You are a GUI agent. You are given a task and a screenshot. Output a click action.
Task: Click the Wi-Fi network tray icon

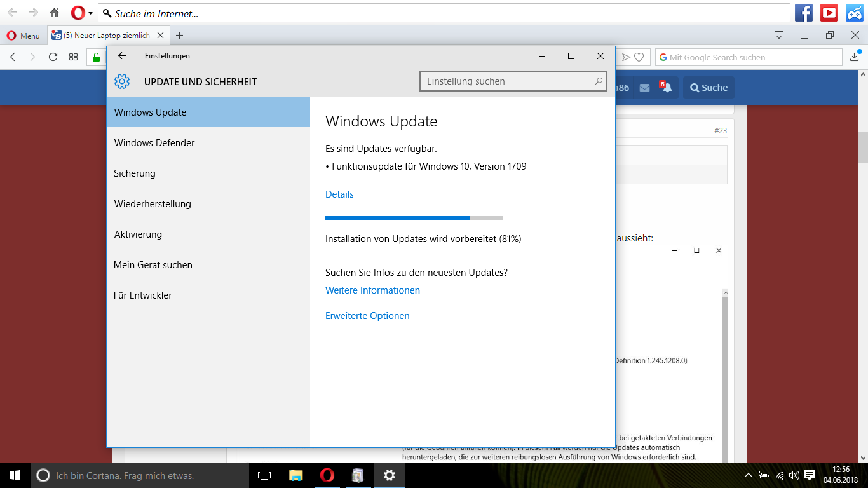pos(780,475)
